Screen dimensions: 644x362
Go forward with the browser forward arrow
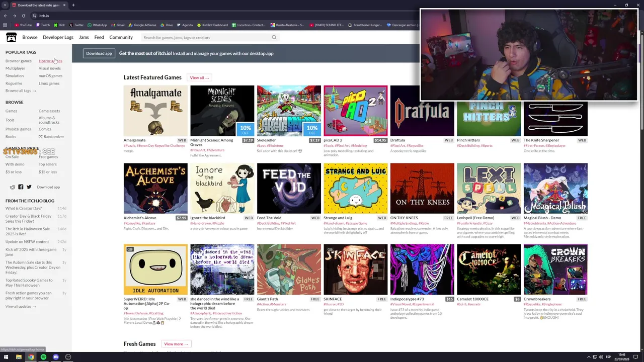point(14,16)
